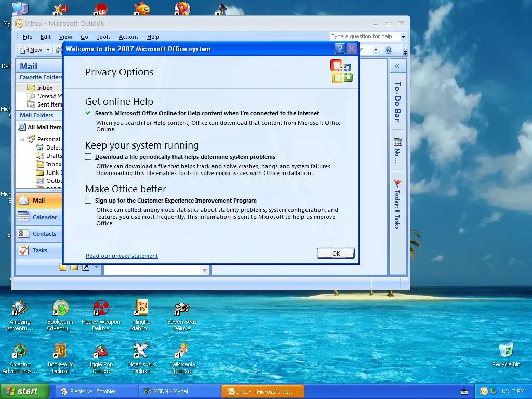Select Sent Items in Favorite Folders
Viewport: 532px width, 399px height.
45,104
